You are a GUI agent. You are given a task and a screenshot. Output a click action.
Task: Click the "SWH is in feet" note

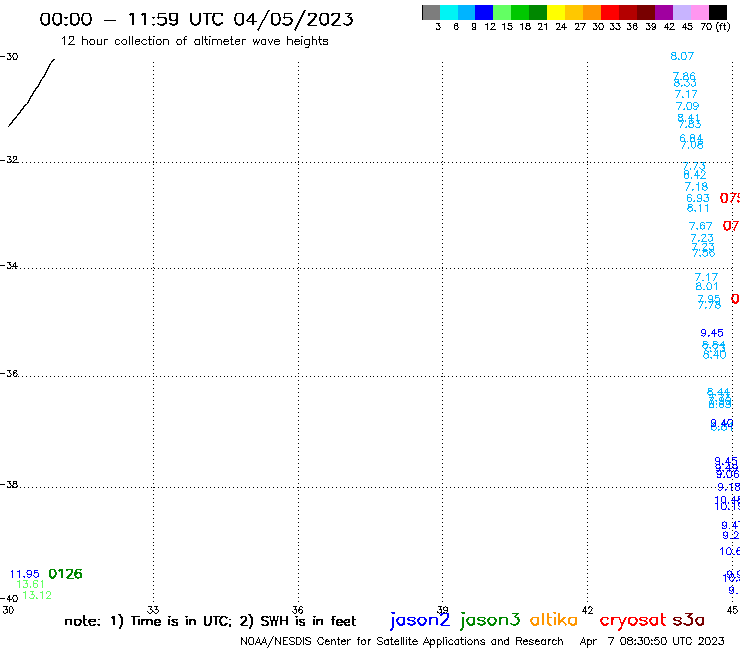click(x=308, y=621)
